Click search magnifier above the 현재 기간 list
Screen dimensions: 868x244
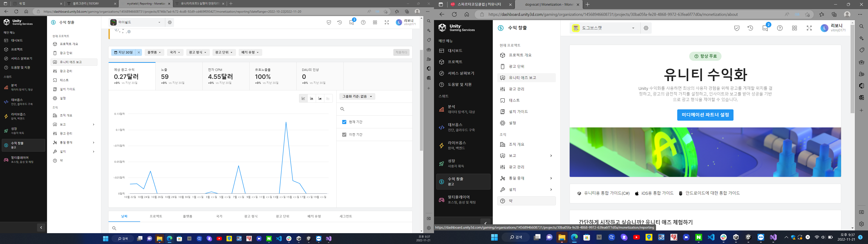click(342, 109)
